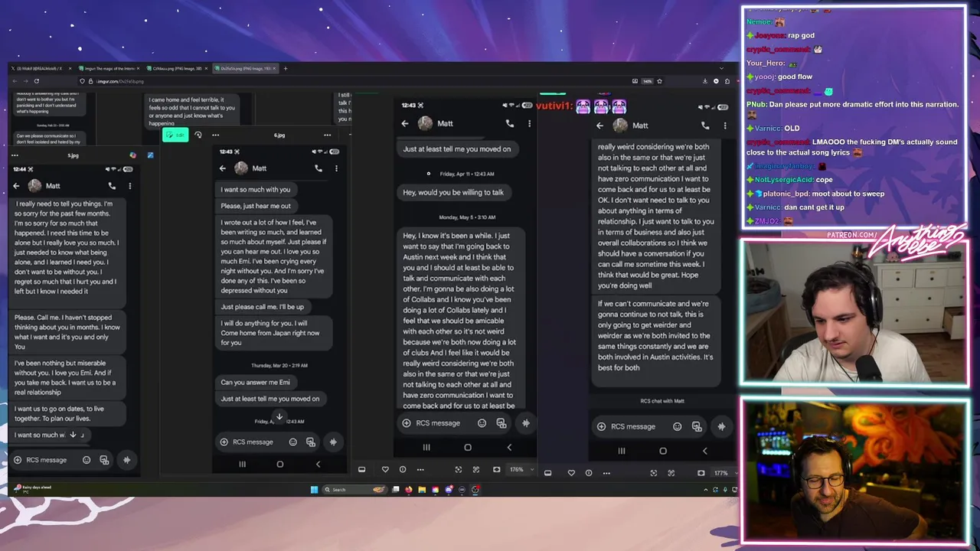Tap the jump-to-latest down arrow in 6.jpg chat
The height and width of the screenshot is (551, 980).
[279, 418]
